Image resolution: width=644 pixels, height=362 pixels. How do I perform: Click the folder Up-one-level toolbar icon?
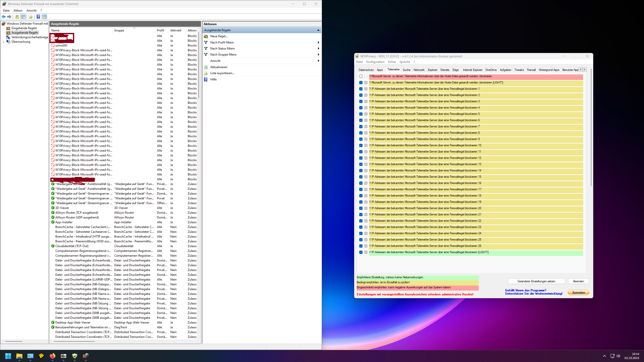[x=17, y=17]
